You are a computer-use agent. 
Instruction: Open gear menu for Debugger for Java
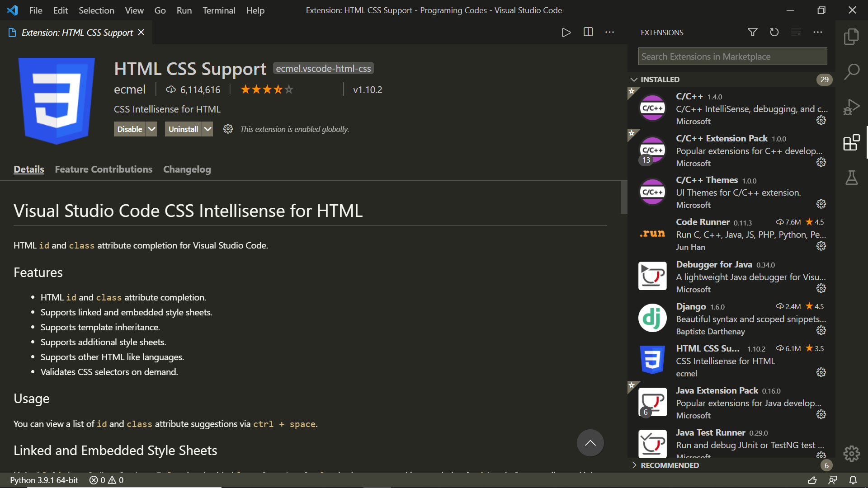click(821, 288)
